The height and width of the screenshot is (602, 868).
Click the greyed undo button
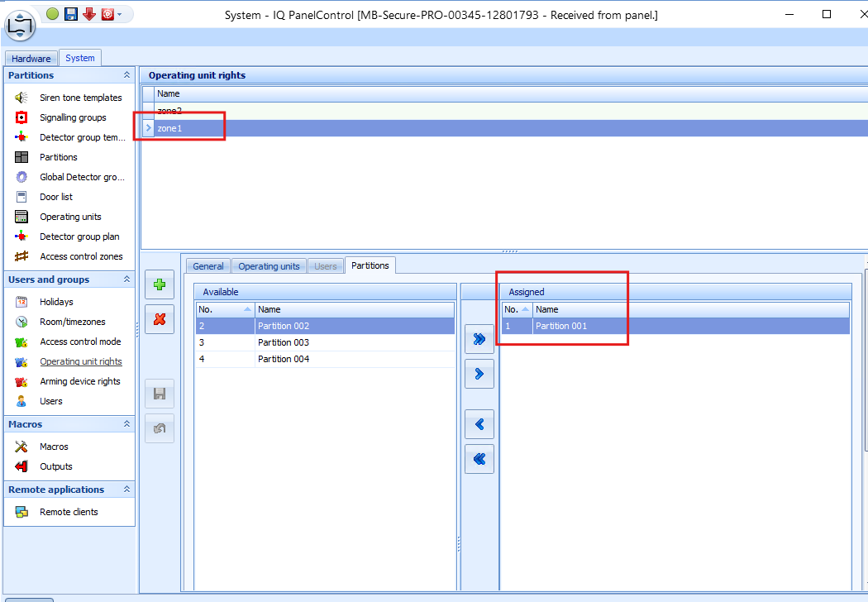160,428
